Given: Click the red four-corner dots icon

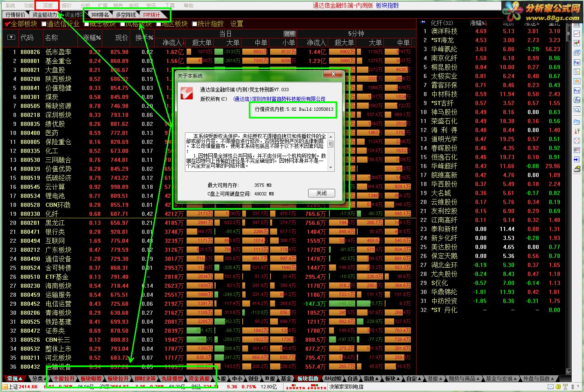Looking at the screenshot, I should point(577,141).
